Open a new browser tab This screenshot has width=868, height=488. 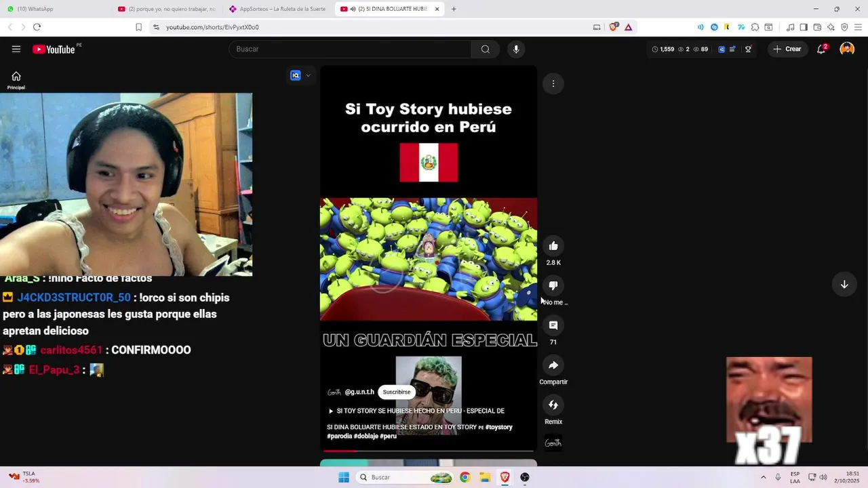coord(454,9)
